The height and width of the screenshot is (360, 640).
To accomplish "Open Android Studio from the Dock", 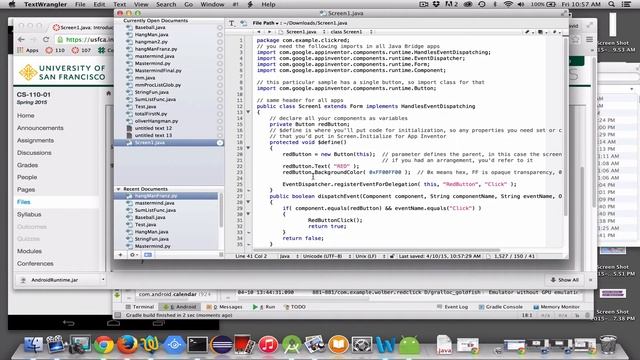I will pyautogui.click(x=291, y=345).
